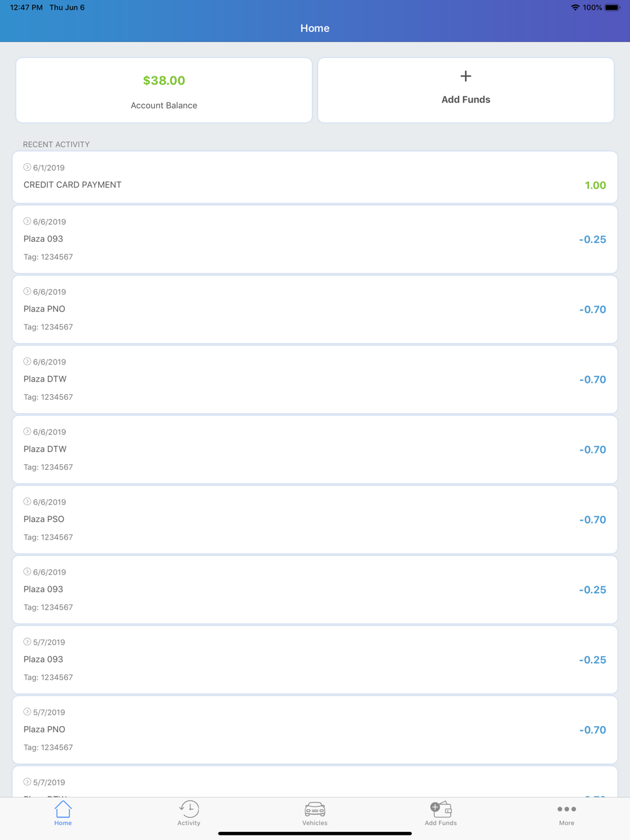The width and height of the screenshot is (630, 840).
Task: Tap the Home house icon
Action: click(63, 809)
